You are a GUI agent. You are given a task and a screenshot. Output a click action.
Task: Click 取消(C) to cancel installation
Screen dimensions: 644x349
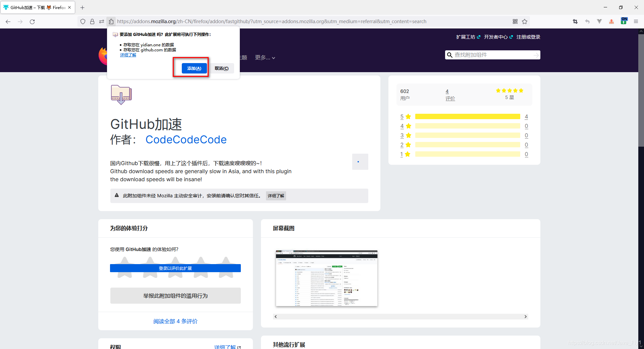point(221,68)
